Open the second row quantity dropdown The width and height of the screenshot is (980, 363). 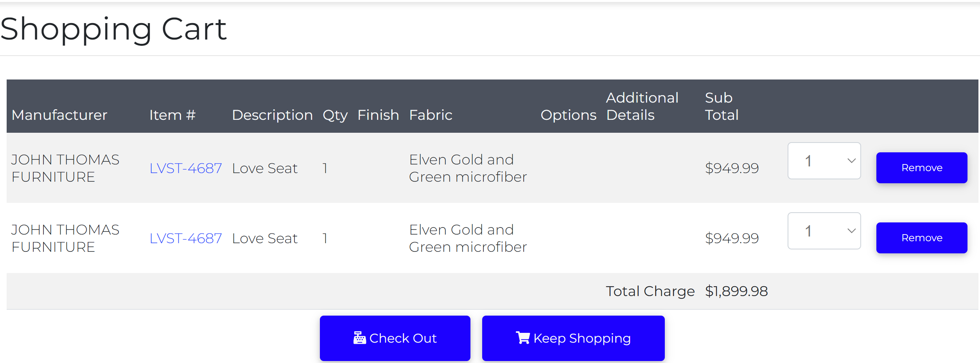[824, 231]
